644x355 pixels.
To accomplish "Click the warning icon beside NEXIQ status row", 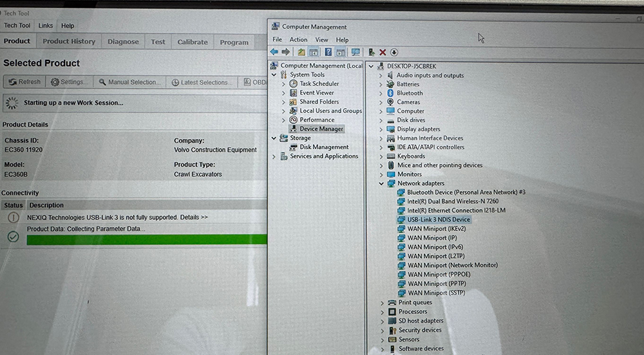I will point(13,217).
